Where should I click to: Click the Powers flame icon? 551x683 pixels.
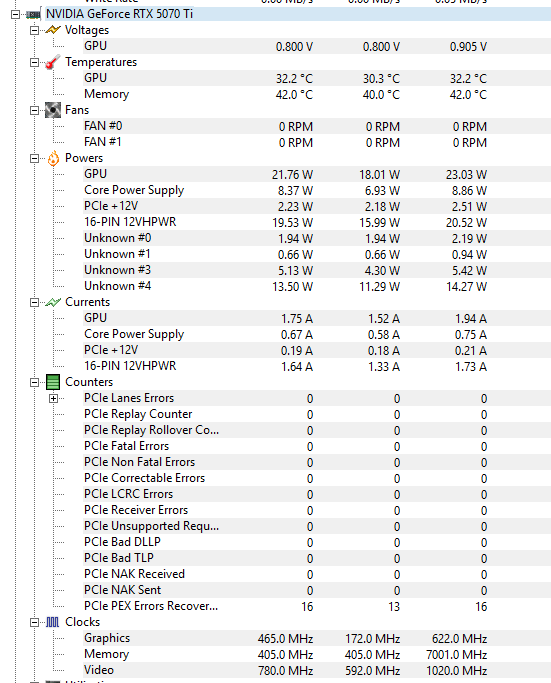coord(53,158)
